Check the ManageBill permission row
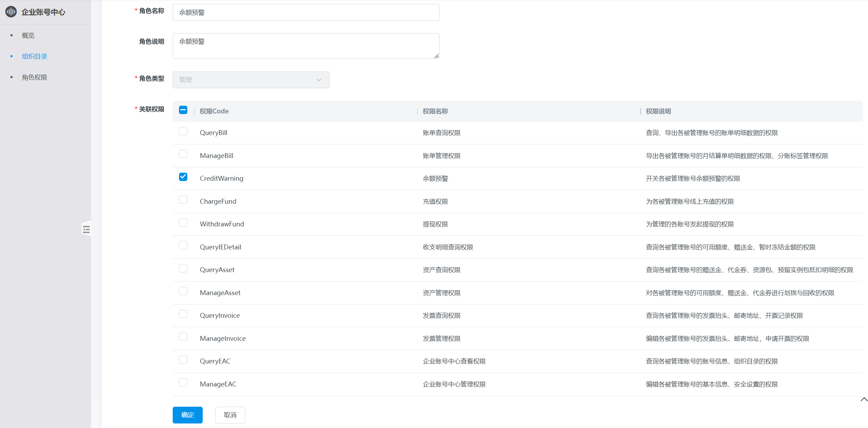The width and height of the screenshot is (868, 428). pos(183,154)
